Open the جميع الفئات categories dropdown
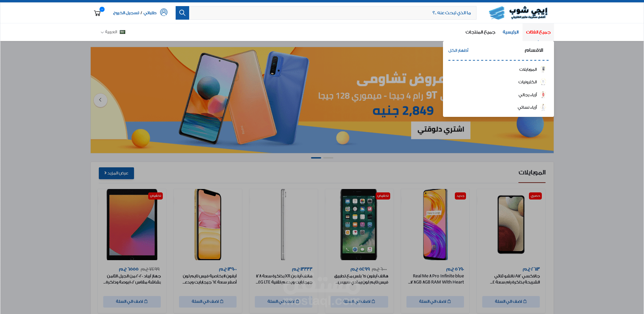644x314 pixels. click(x=538, y=32)
